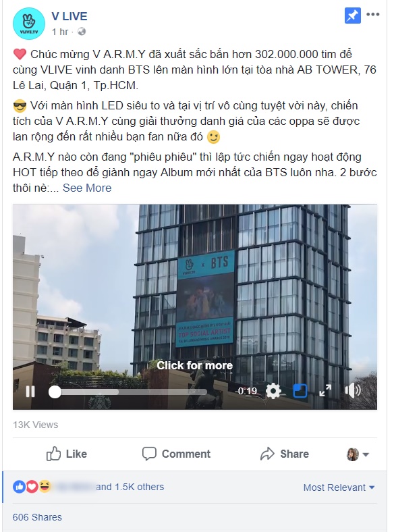This screenshot has width=394, height=532.
Task: Click the pinned post pushpin icon
Action: tap(353, 16)
